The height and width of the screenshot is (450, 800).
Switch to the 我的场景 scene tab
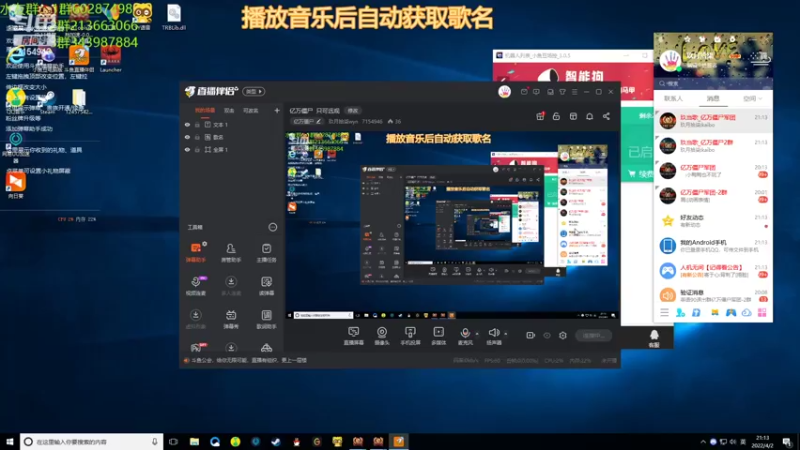205,111
